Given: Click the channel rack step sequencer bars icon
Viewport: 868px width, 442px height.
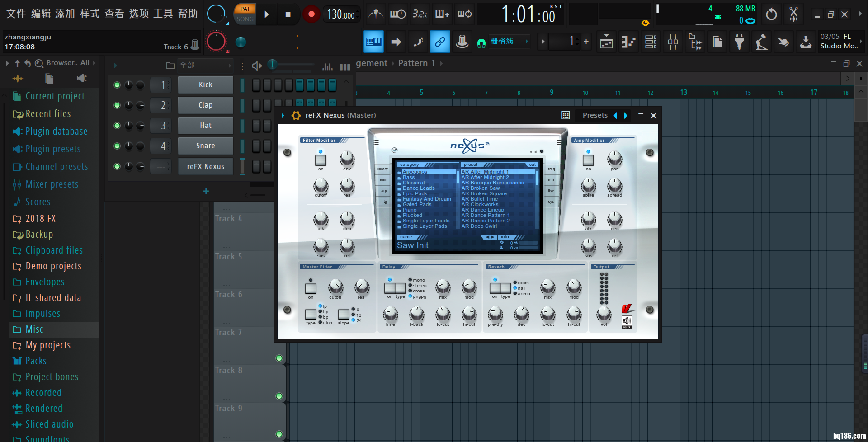Looking at the screenshot, I should click(x=345, y=67).
